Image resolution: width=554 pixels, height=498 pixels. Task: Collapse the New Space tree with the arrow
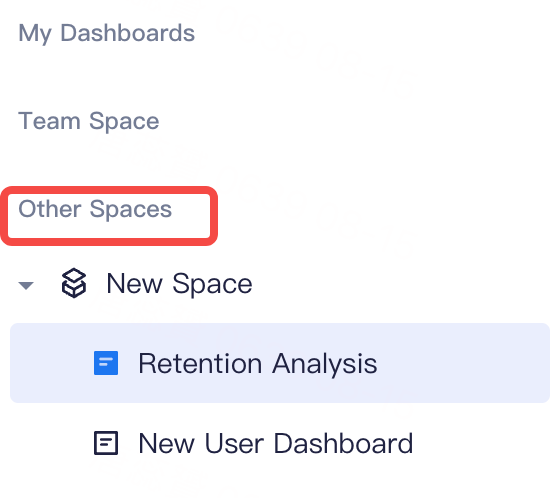coord(26,285)
